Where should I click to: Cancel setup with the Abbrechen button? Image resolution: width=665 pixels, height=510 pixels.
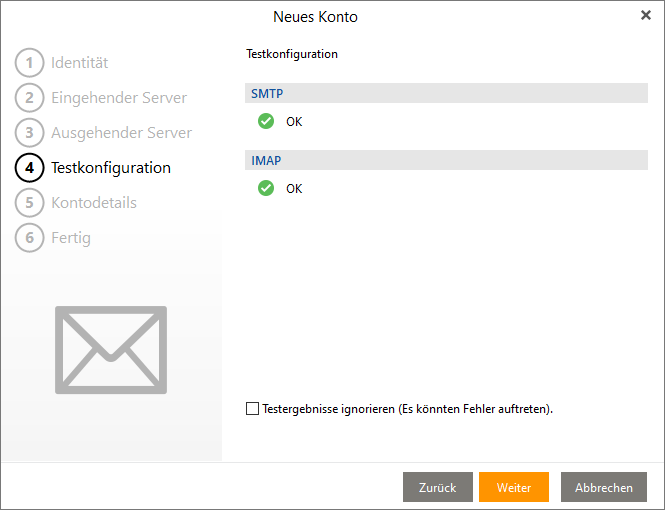pyautogui.click(x=603, y=487)
